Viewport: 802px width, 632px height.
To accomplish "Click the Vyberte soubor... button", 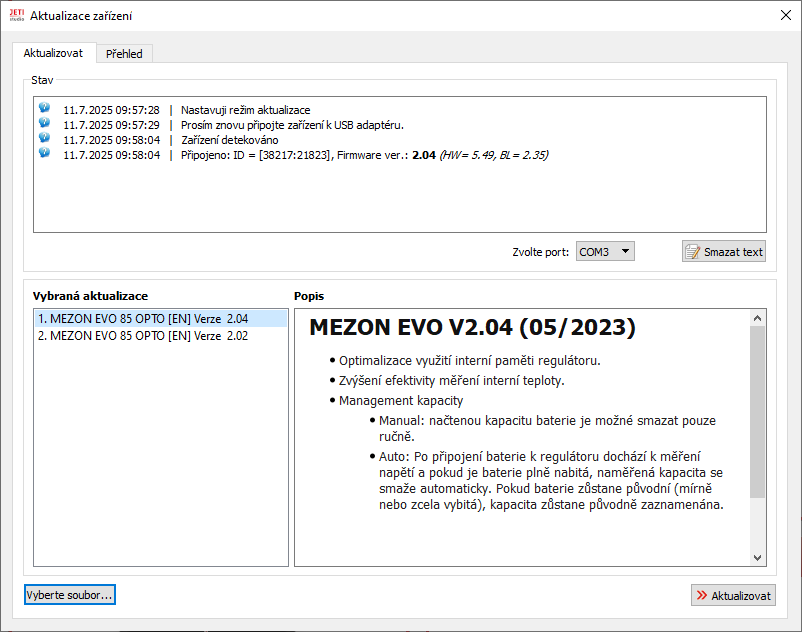I will [x=70, y=595].
